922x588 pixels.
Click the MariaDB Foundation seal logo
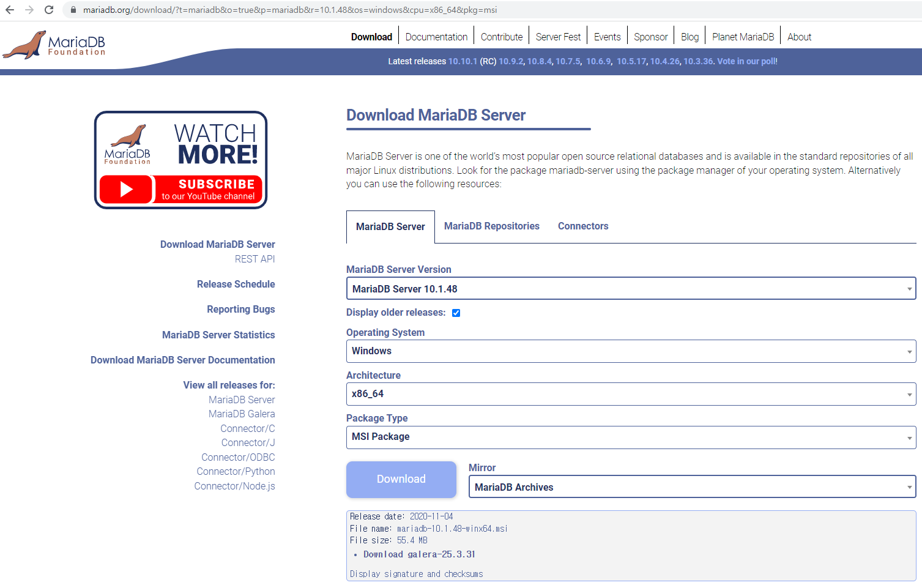tap(54, 45)
